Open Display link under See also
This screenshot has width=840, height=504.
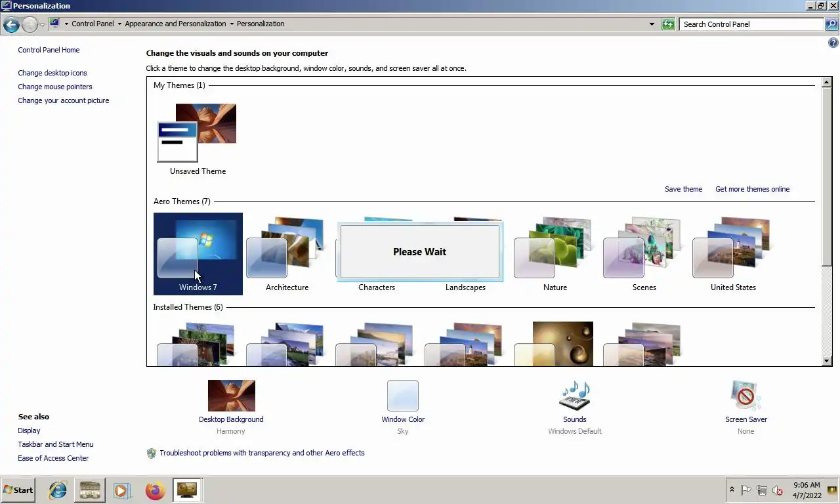click(x=29, y=430)
